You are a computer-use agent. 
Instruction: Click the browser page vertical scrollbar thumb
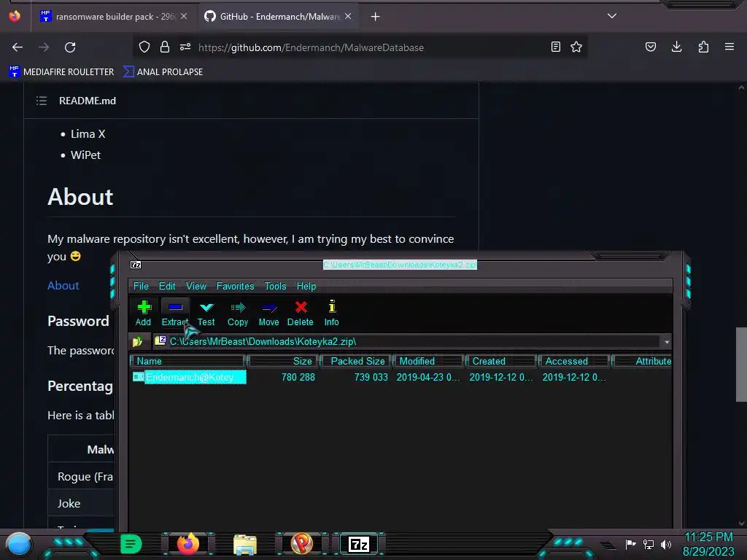coord(741,365)
